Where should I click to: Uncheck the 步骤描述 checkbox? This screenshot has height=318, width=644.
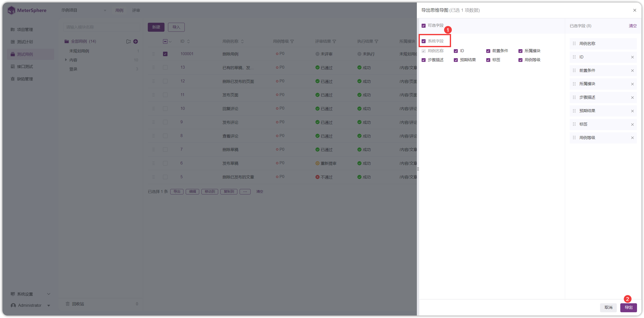(424, 60)
